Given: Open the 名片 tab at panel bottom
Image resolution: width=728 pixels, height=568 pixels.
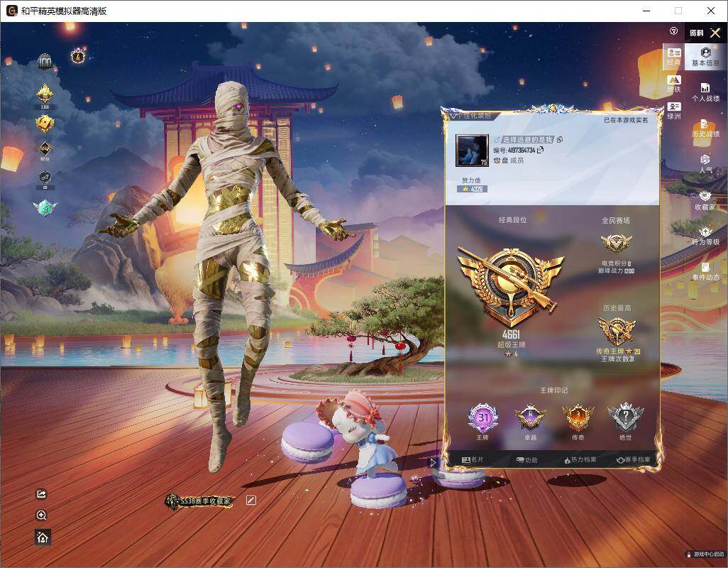Looking at the screenshot, I should pyautogui.click(x=473, y=460).
